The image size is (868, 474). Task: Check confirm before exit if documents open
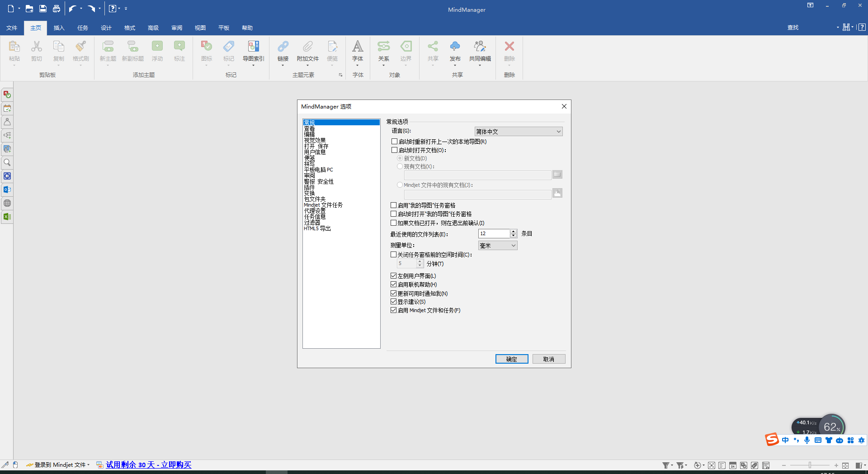393,223
